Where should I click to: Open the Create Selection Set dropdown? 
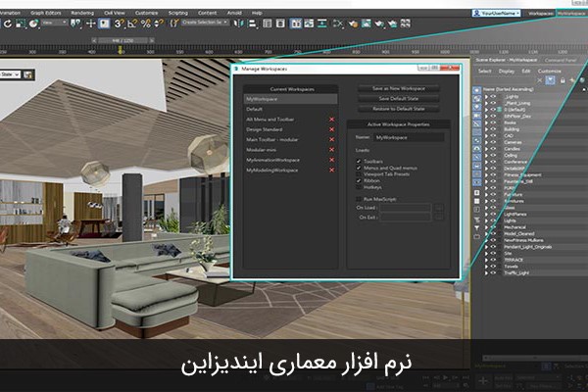(x=205, y=23)
